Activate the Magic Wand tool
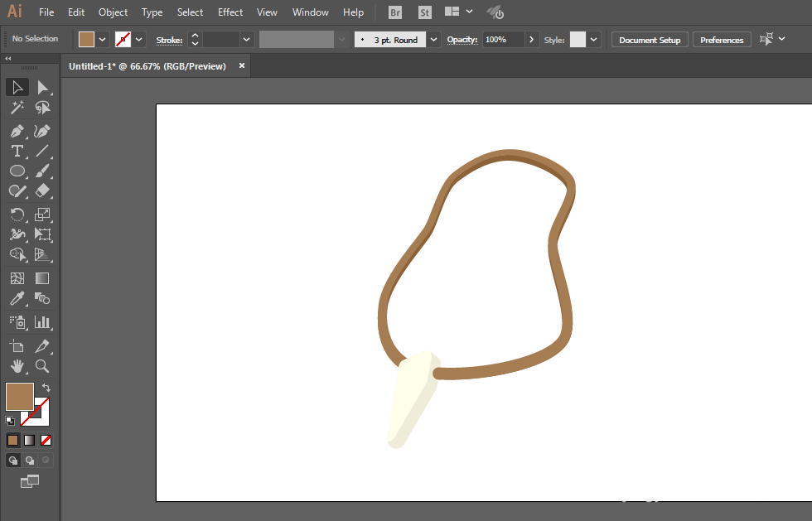This screenshot has height=521, width=812. (x=17, y=107)
